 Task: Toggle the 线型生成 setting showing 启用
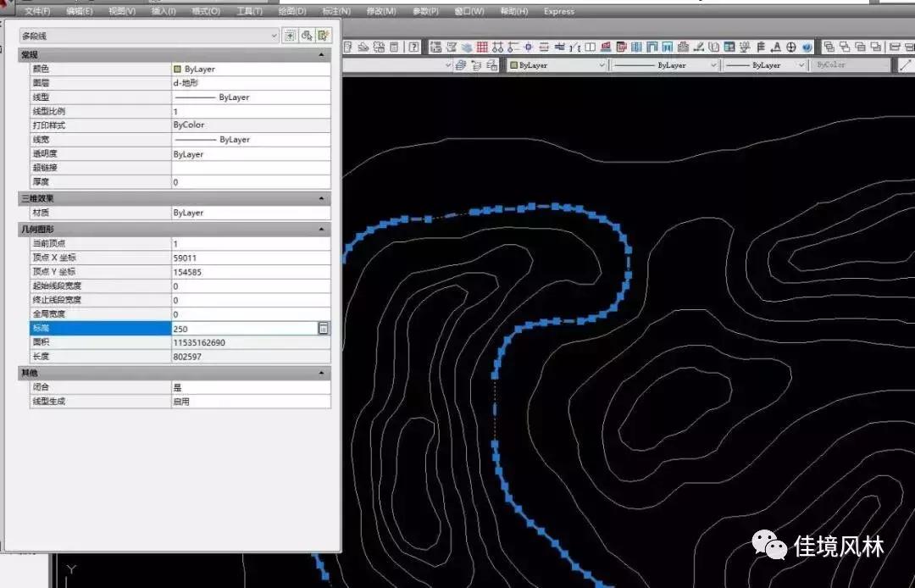pyautogui.click(x=246, y=400)
